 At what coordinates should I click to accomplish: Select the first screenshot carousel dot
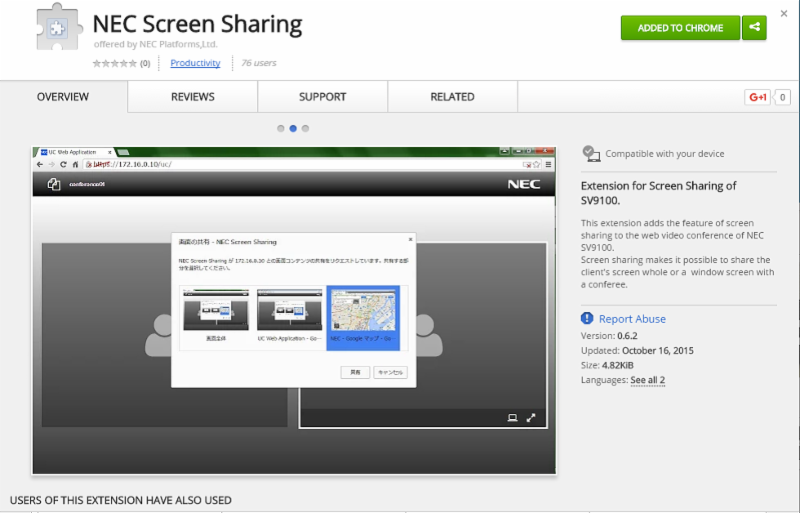coord(281,129)
